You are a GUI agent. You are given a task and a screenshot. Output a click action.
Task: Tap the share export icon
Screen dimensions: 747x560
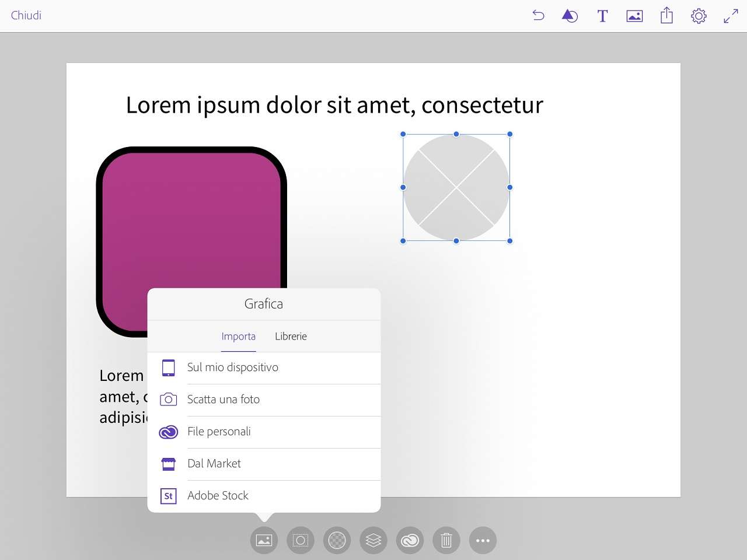(666, 16)
